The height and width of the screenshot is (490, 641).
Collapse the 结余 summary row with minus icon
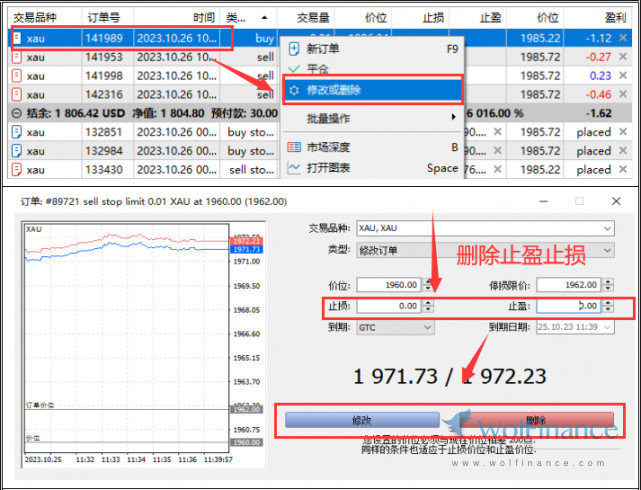tap(15, 113)
